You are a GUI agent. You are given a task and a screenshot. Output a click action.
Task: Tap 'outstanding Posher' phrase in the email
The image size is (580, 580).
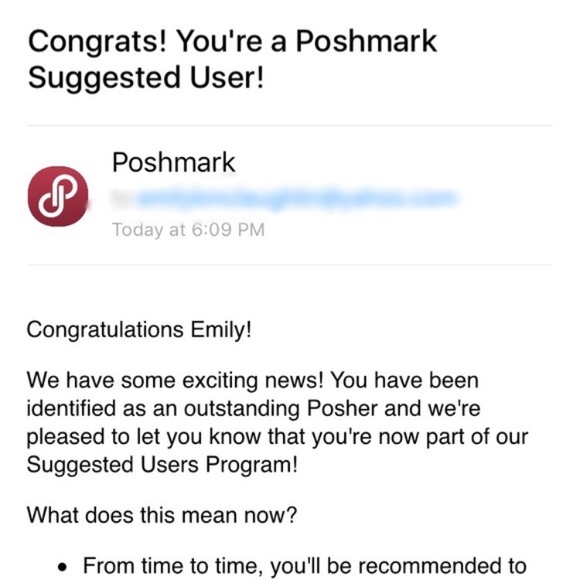tap(281, 408)
